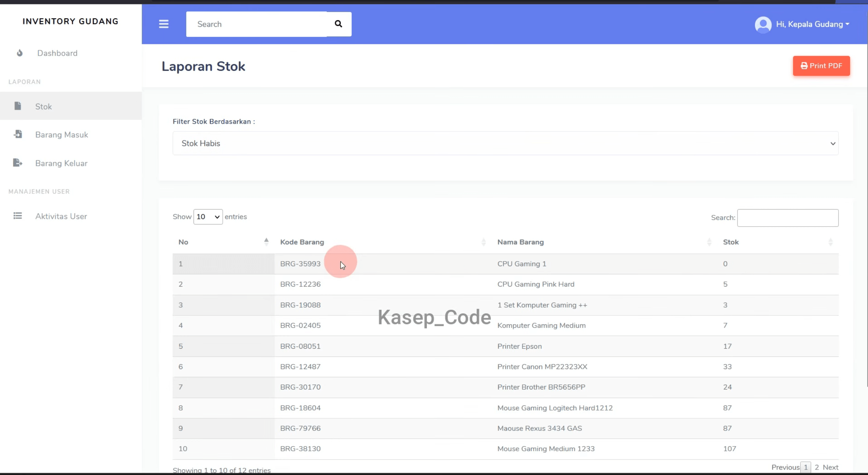The height and width of the screenshot is (475, 868).
Task: Focus the table Search input box
Action: tap(788, 218)
